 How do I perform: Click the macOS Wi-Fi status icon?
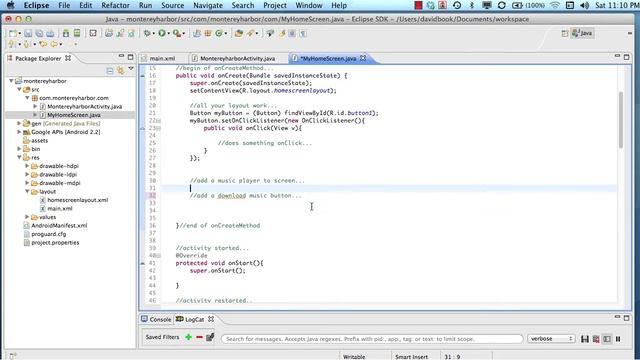pyautogui.click(x=555, y=5)
